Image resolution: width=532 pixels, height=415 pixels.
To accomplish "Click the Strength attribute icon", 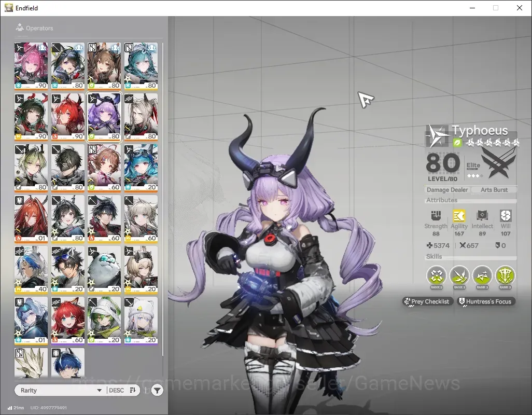I will tap(436, 216).
